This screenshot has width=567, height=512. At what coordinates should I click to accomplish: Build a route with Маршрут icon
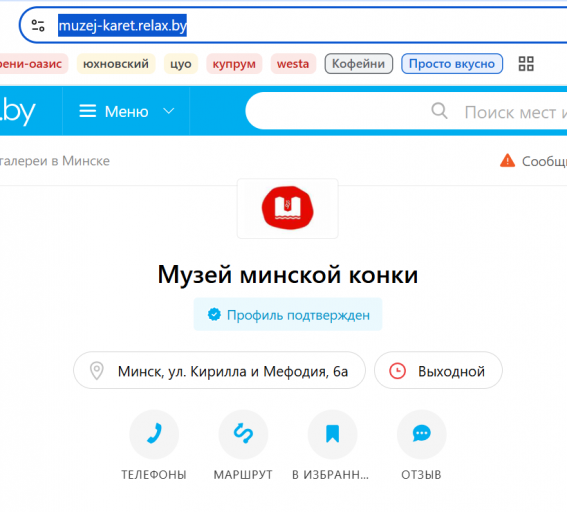point(243,434)
